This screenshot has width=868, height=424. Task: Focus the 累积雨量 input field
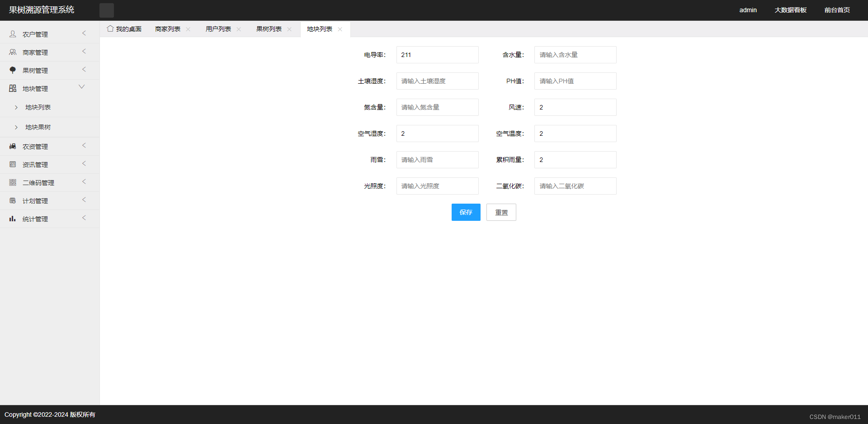point(576,160)
